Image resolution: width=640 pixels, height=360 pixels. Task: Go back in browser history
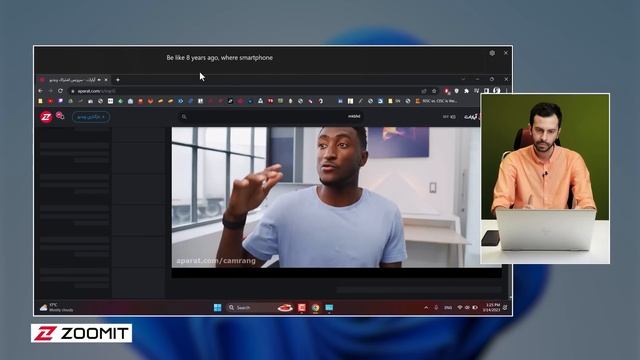tap(41, 91)
